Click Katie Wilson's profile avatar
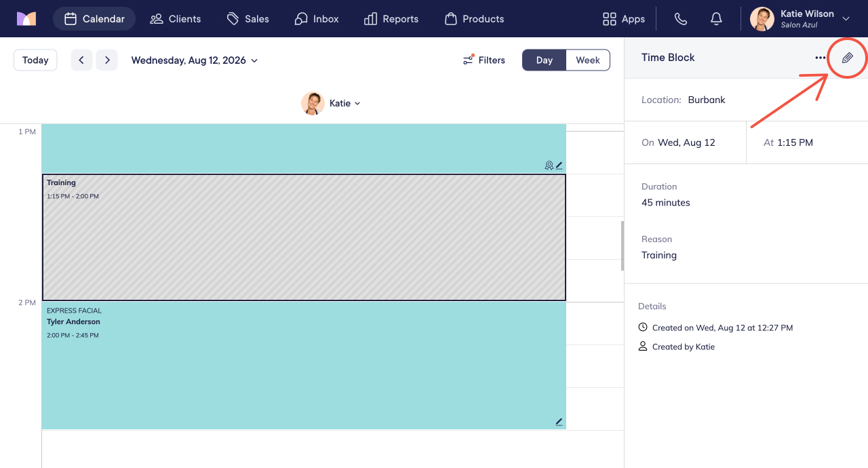 [x=762, y=19]
